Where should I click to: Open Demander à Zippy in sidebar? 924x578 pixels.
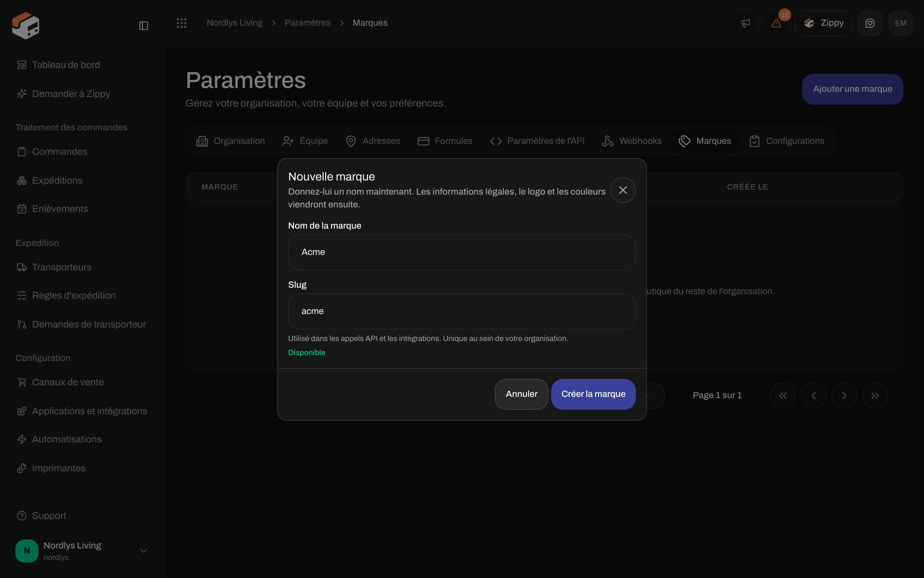[82, 94]
